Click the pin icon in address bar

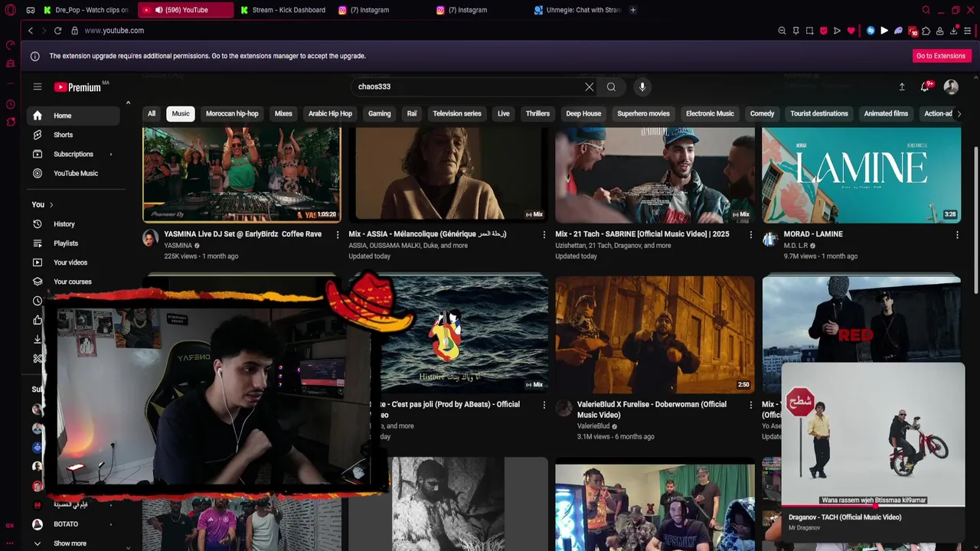[795, 31]
